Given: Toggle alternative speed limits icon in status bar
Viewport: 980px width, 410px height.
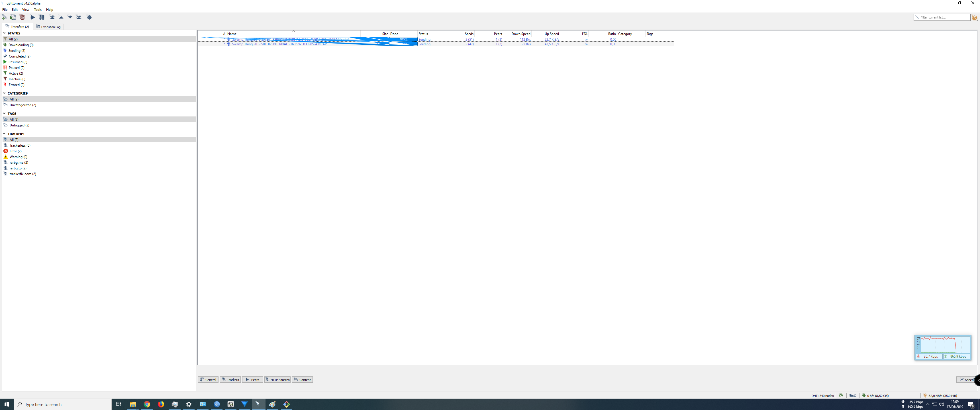Looking at the screenshot, I should 853,395.
